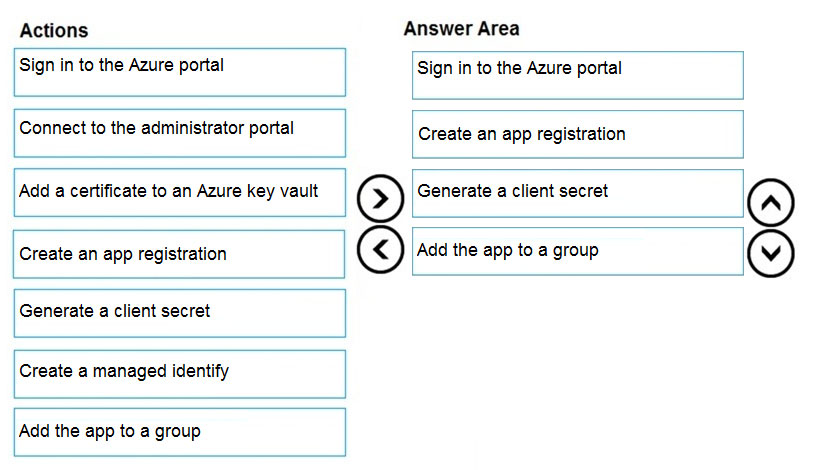Select 'Add a certificate to an Azure key vault'
This screenshot has height=470, width=813.
(180, 192)
